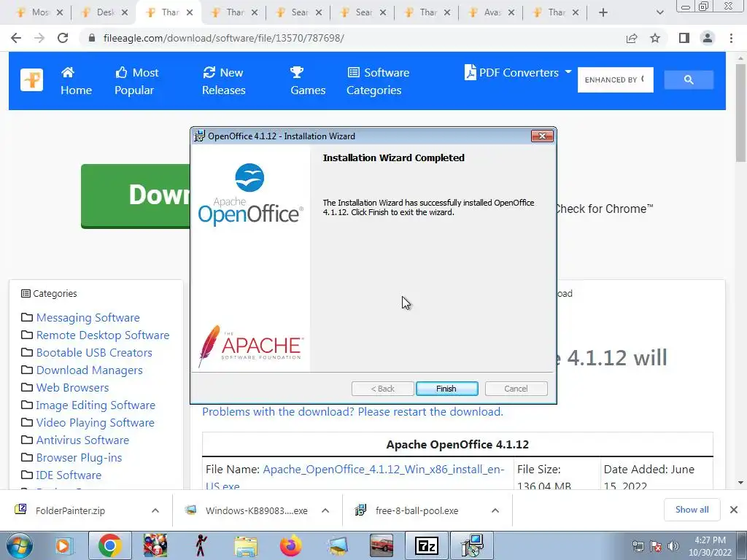
Task: Close the downloads bar with the X
Action: 734,510
